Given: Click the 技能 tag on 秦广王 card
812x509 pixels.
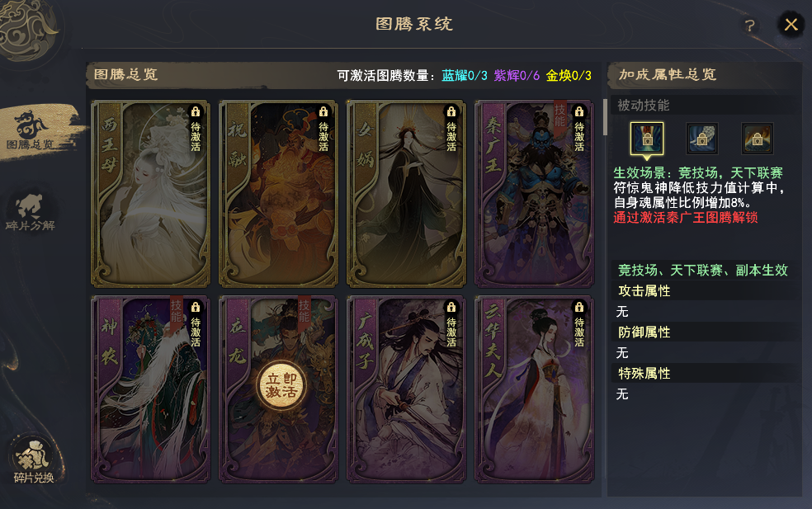Looking at the screenshot, I should (x=559, y=116).
